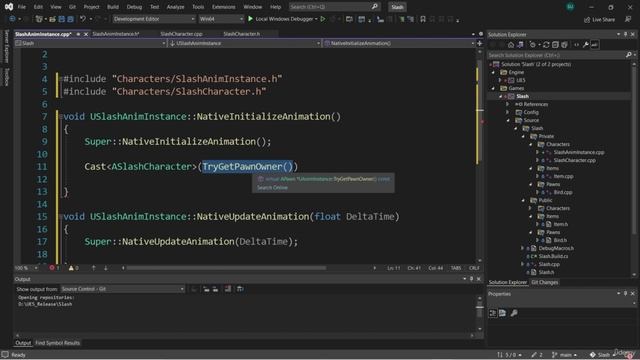Split the editor with the plus icon
640x360 pixels.
click(480, 43)
